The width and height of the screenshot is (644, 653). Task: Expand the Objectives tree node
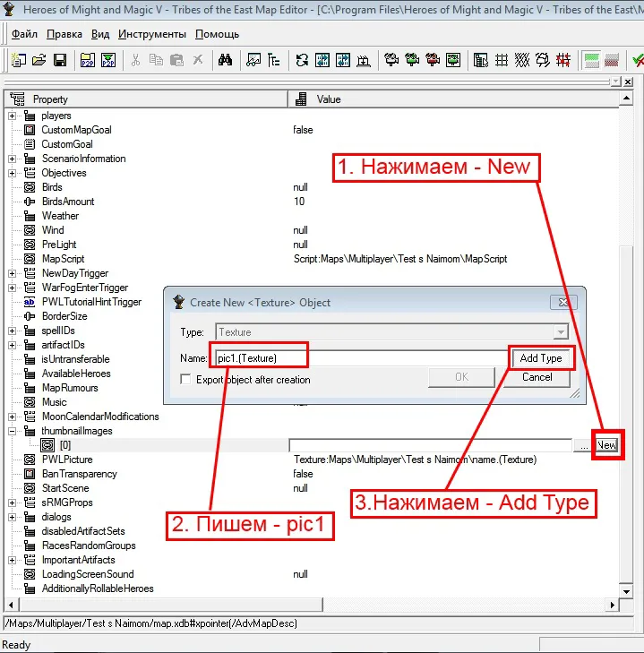click(x=12, y=173)
